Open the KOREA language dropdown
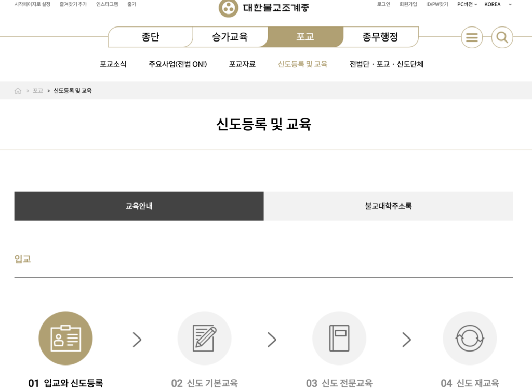 [x=497, y=4]
